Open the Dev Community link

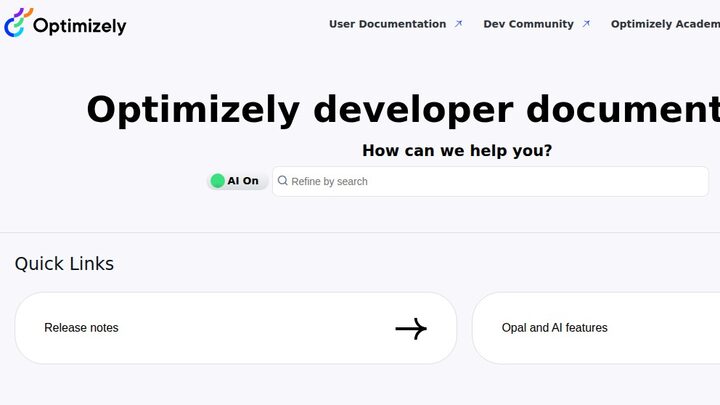[528, 24]
